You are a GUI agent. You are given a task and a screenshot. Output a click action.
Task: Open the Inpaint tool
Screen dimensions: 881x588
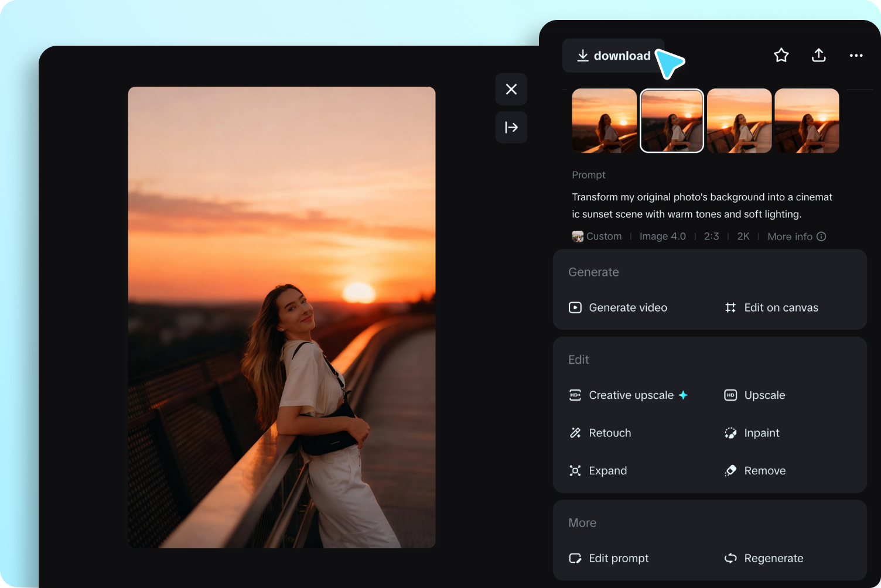[752, 433]
